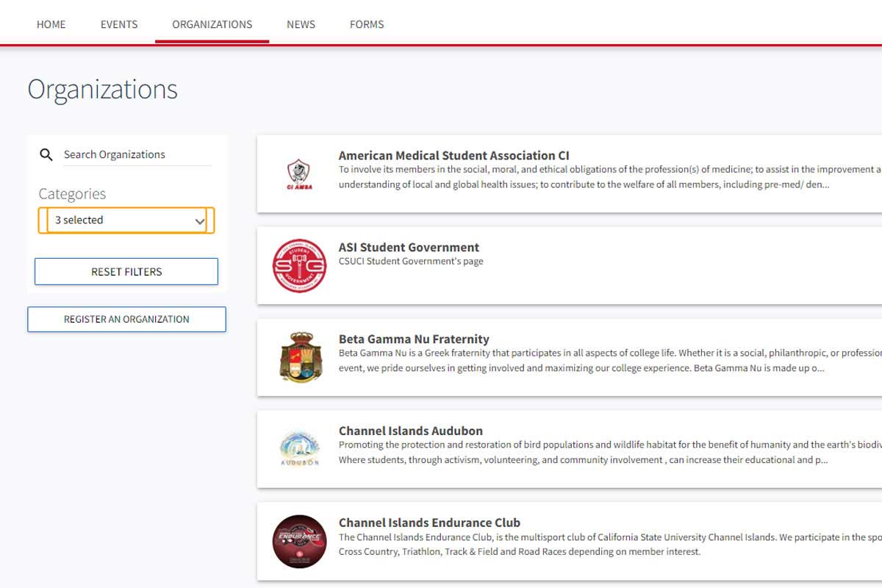Switch to the Forms tab

[x=367, y=24]
